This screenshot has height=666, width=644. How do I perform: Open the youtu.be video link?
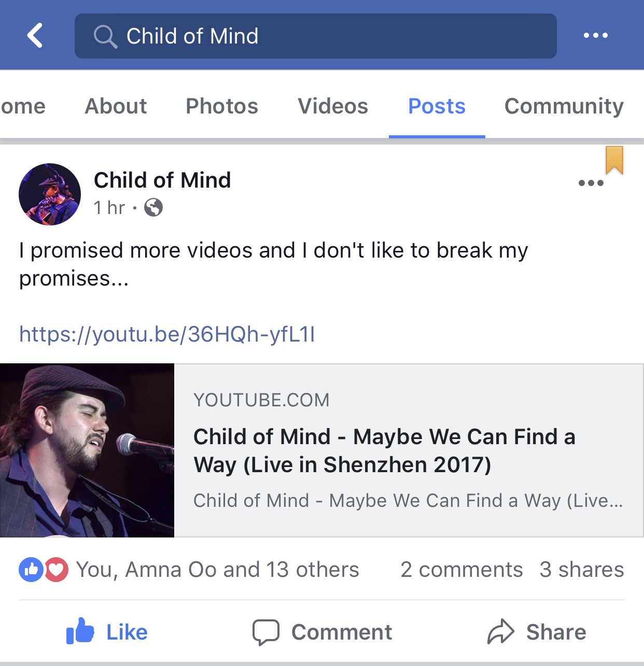(167, 334)
